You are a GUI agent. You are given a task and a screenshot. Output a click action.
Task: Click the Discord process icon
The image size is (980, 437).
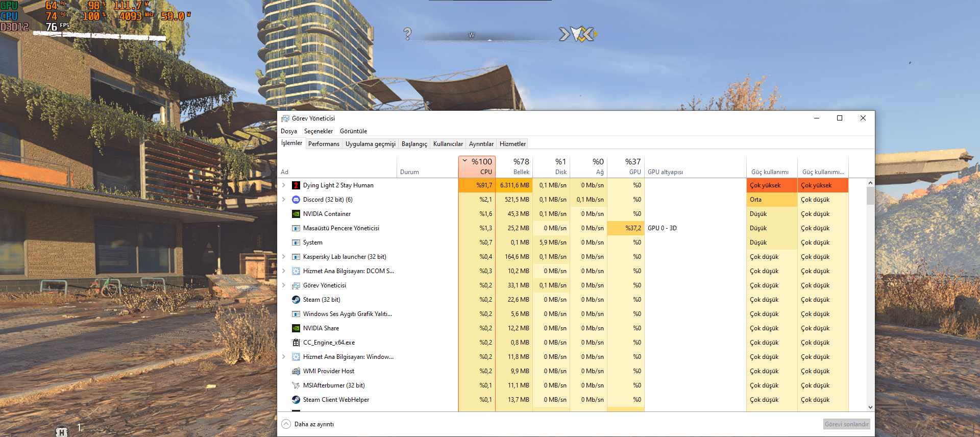point(296,200)
